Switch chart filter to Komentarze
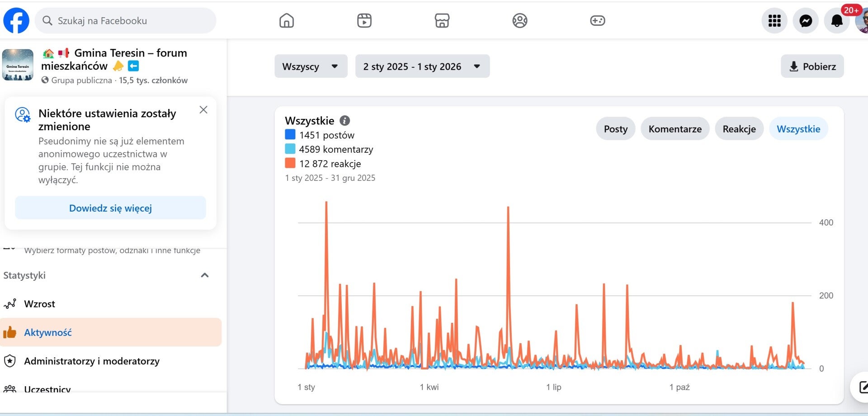 [675, 129]
